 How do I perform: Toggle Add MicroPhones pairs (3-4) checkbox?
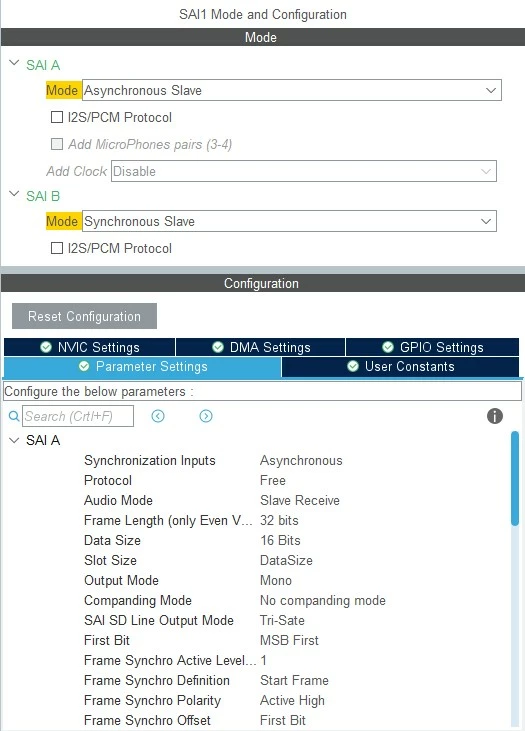57,144
